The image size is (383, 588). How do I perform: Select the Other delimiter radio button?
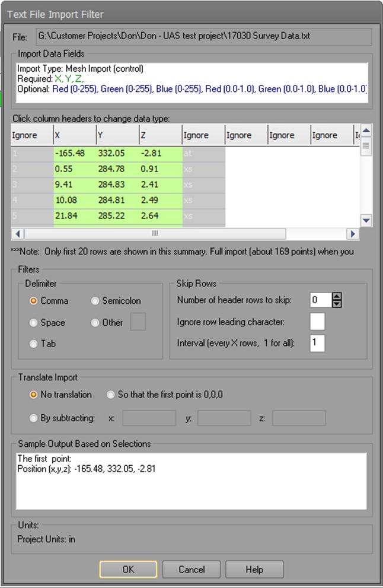95,323
